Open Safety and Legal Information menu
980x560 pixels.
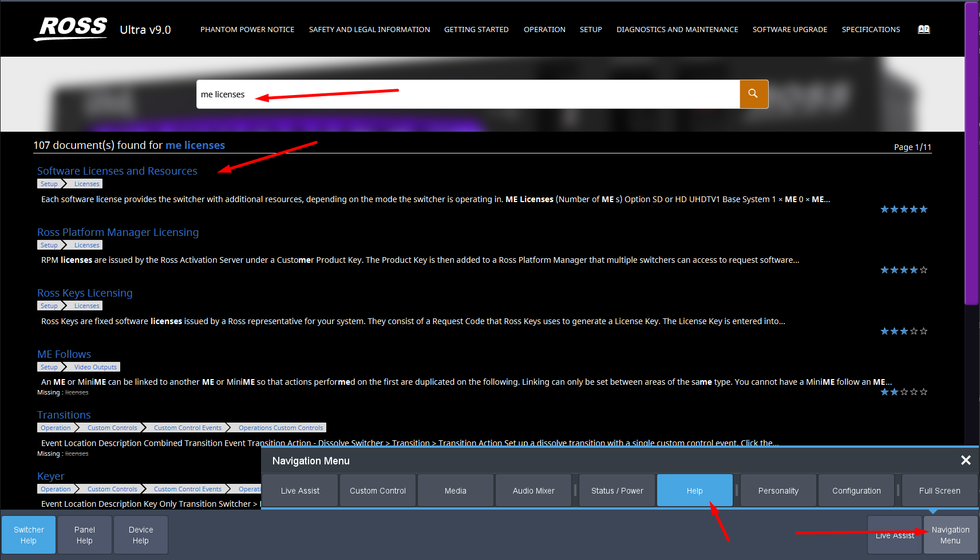pos(369,29)
